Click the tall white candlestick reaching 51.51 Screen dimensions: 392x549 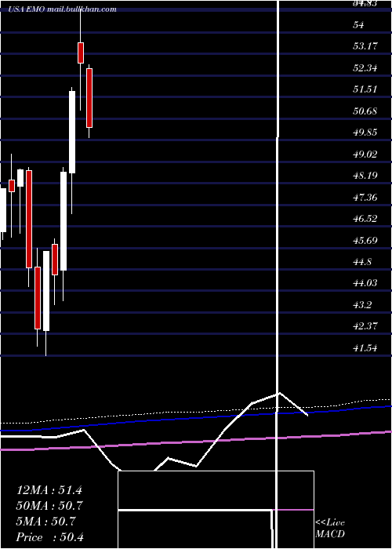point(72,132)
